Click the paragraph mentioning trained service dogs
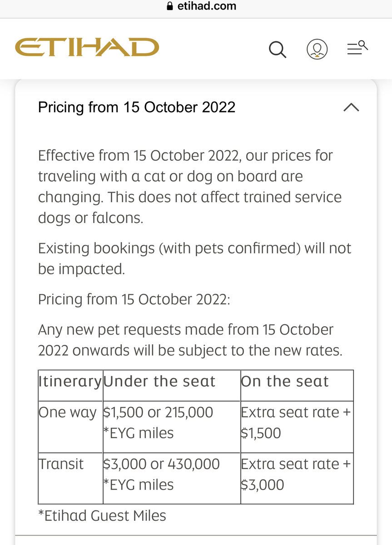Viewport: 392px width, 545px height. pyautogui.click(x=190, y=187)
